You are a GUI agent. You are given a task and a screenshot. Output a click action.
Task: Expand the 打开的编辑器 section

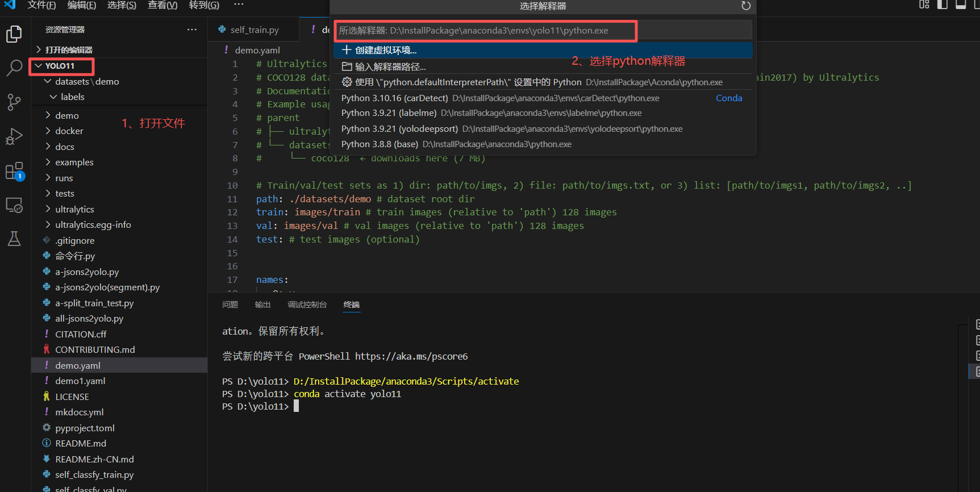click(x=119, y=50)
